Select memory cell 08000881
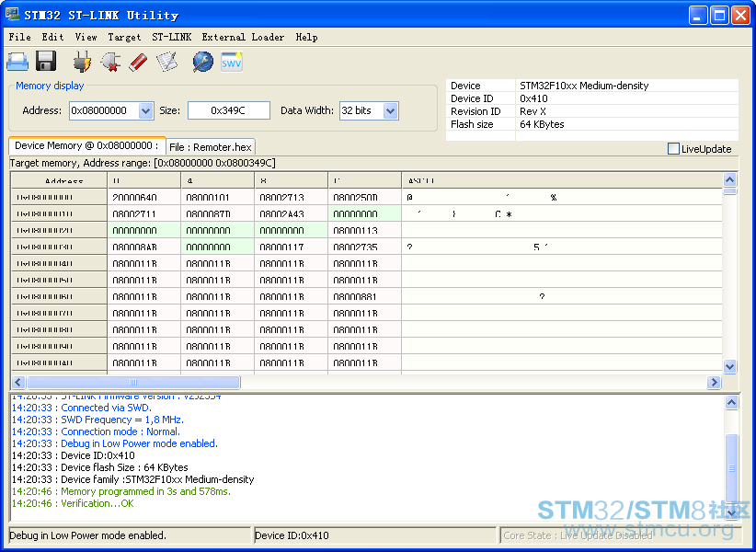The width and height of the screenshot is (756, 552). 365,296
